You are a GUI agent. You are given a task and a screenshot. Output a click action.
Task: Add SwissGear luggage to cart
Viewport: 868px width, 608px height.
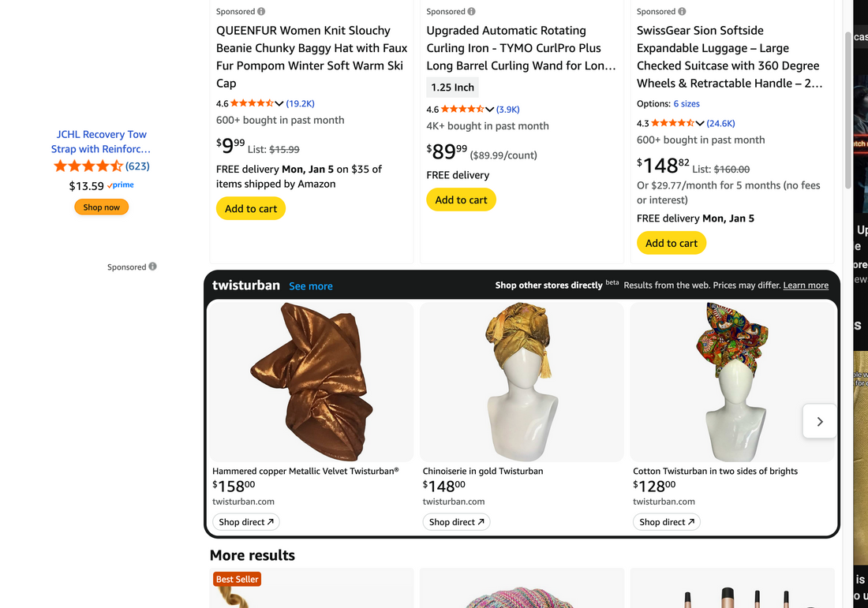[x=672, y=243]
